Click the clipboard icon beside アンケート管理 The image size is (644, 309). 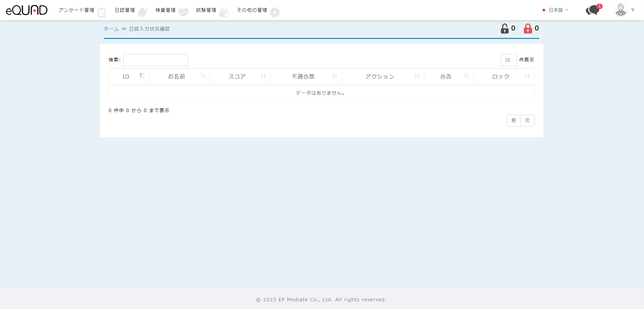(x=102, y=12)
